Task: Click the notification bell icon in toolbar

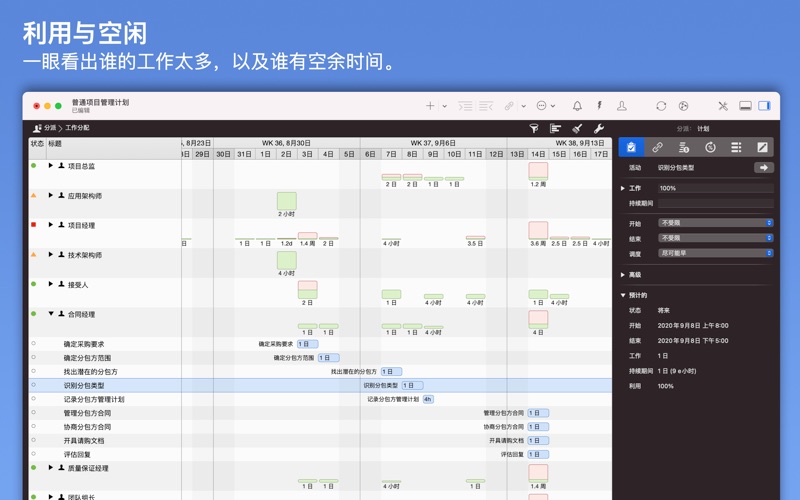Action: (x=577, y=105)
